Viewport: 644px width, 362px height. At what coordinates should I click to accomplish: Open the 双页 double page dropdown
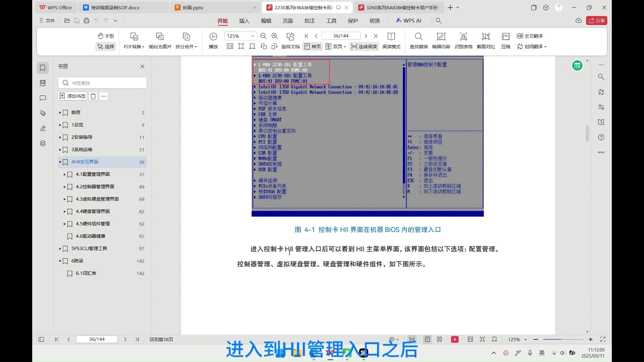coord(336,47)
